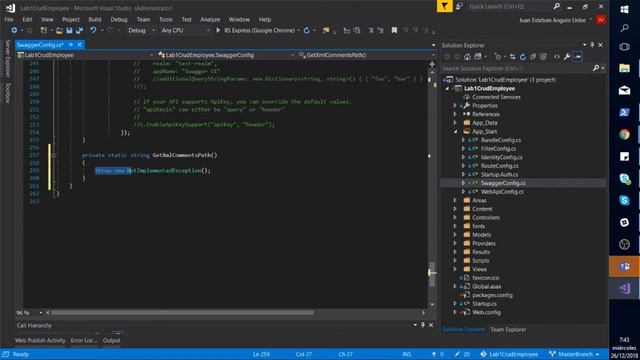The width and height of the screenshot is (640, 360).
Task: Toggle Show All Files in Solution Explorer
Action: tap(543, 57)
